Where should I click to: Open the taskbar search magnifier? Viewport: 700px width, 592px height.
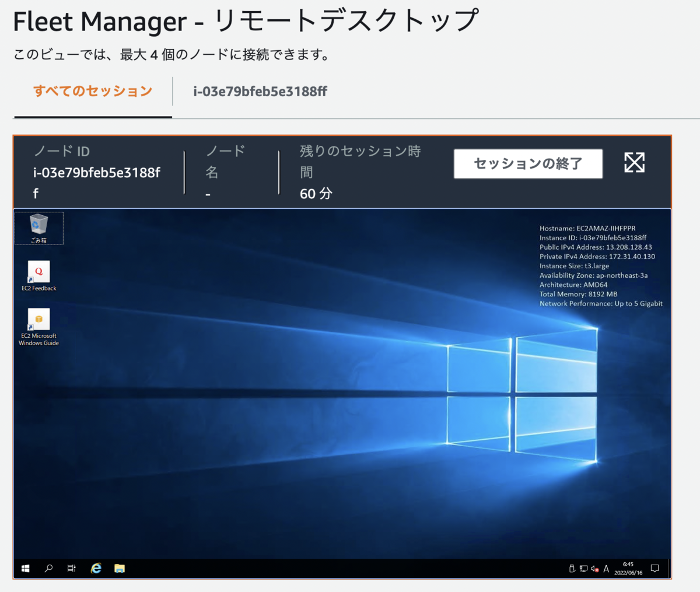coord(49,568)
